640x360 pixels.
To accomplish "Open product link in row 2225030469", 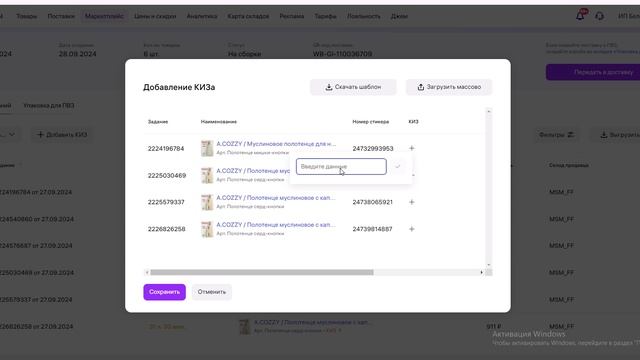I will (253, 171).
